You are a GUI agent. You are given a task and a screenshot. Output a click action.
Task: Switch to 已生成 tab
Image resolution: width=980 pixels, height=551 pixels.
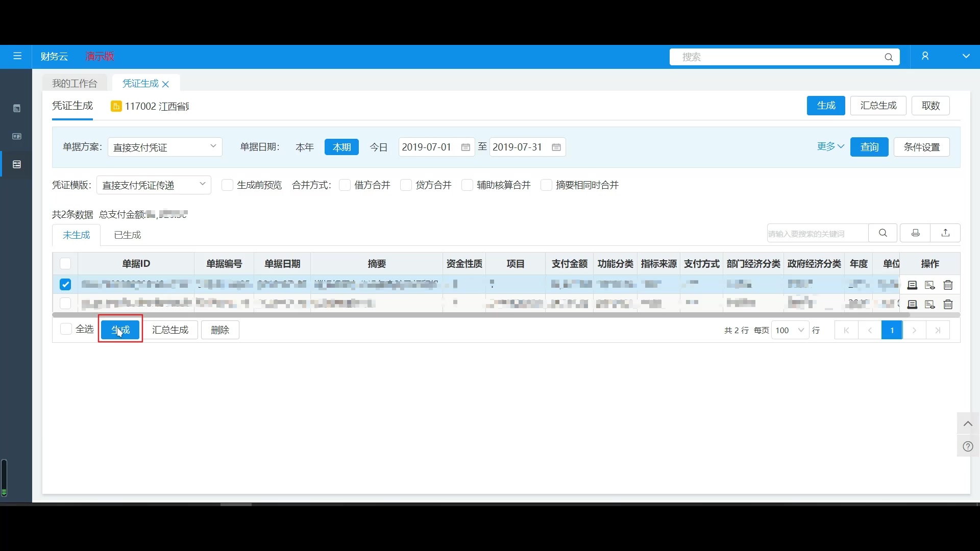(128, 235)
